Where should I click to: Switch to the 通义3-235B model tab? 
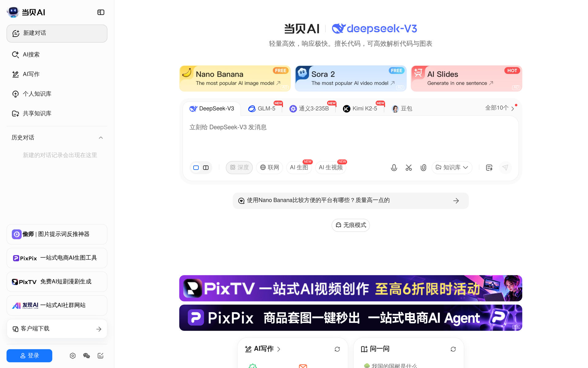309,109
